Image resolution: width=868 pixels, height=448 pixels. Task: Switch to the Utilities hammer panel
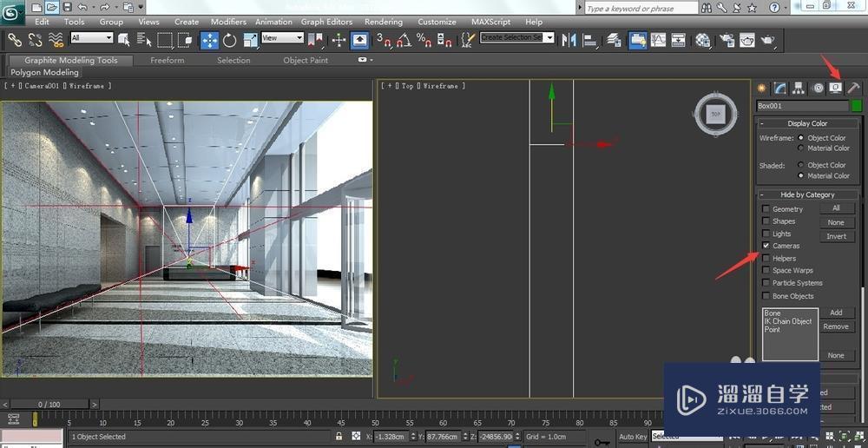click(x=853, y=88)
